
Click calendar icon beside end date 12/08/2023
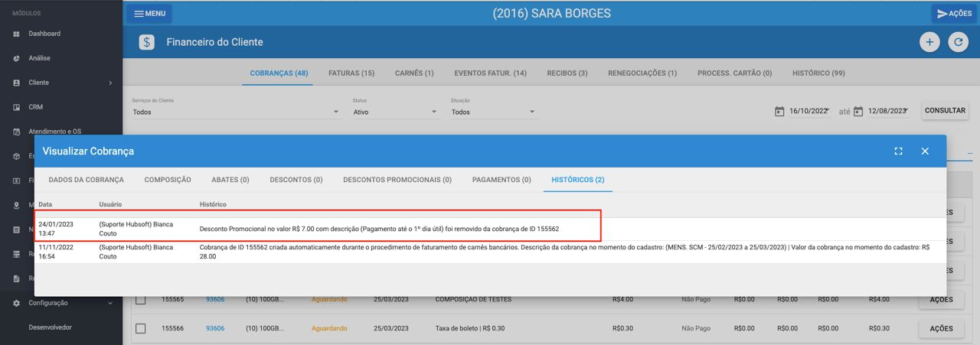(858, 112)
